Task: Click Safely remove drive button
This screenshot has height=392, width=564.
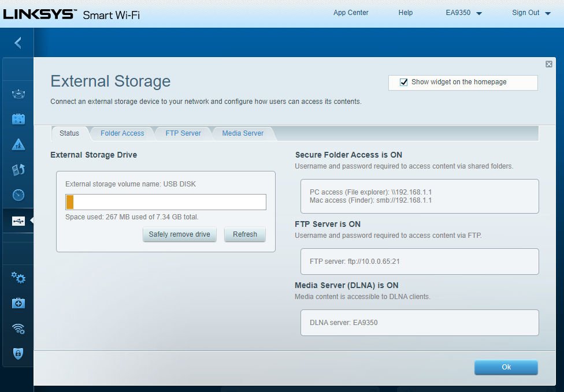Action: pos(180,234)
